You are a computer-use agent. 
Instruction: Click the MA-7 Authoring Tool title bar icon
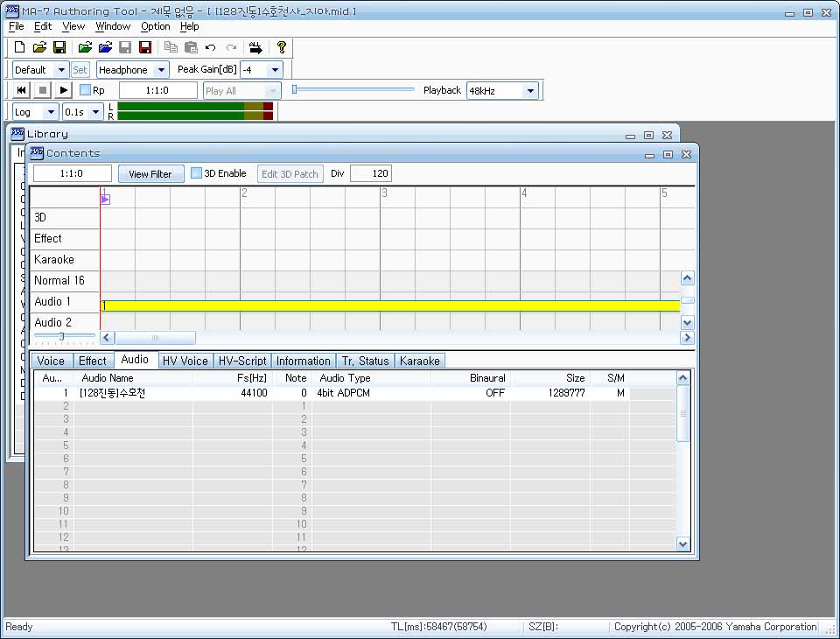point(11,11)
